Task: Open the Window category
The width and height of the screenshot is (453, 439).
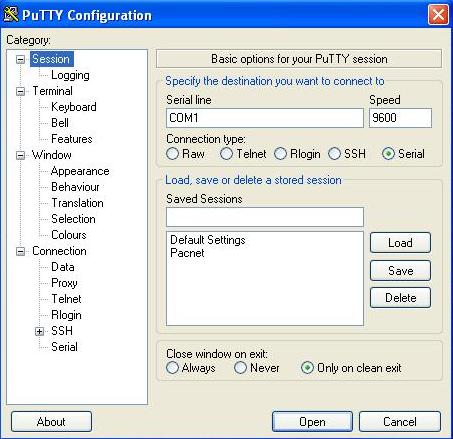Action: 52,155
